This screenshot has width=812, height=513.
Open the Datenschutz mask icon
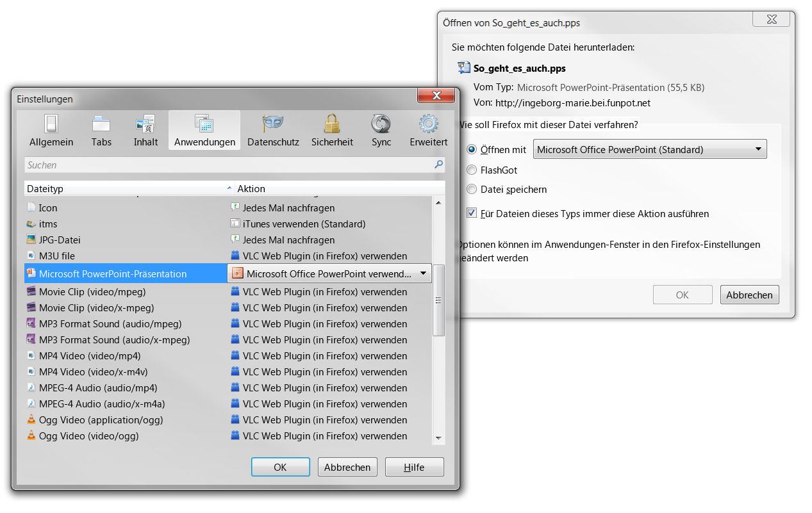coord(273,124)
